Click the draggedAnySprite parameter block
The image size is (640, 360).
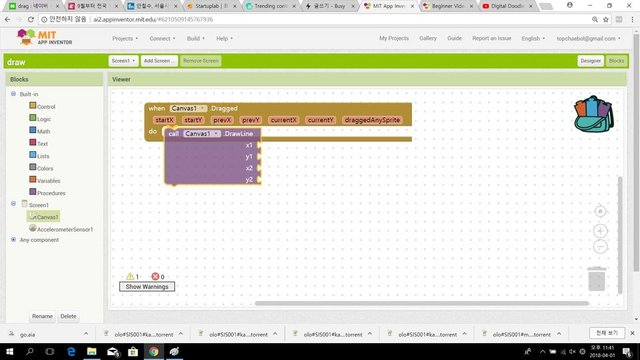click(372, 120)
